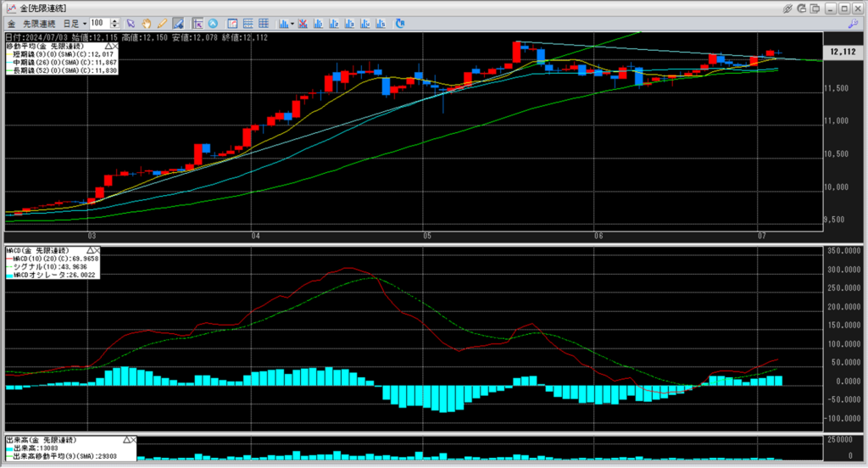
Task: Toggle the highlighted trendline drawing tool
Action: pyautogui.click(x=178, y=23)
